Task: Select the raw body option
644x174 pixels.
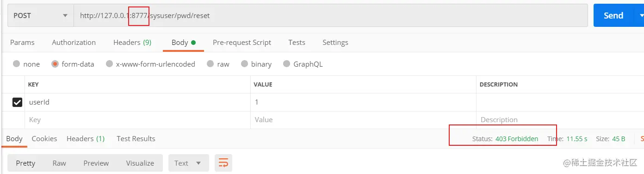Action: [x=218, y=64]
